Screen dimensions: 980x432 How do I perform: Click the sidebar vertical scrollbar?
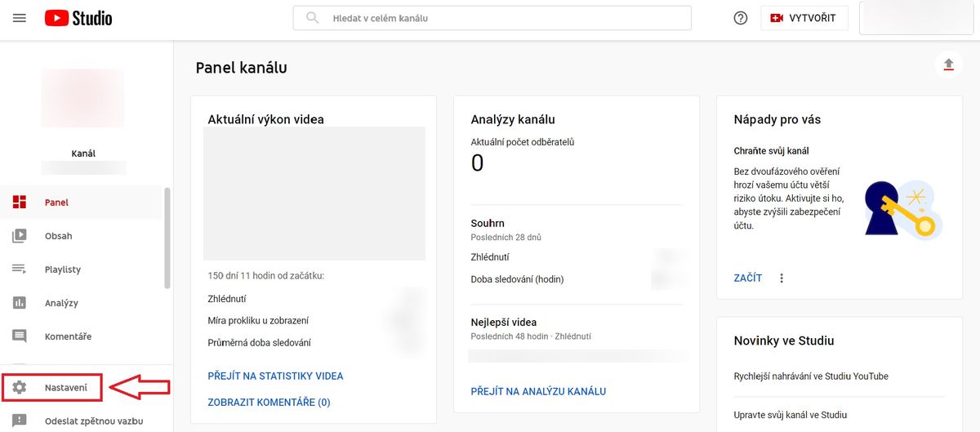coord(167,238)
